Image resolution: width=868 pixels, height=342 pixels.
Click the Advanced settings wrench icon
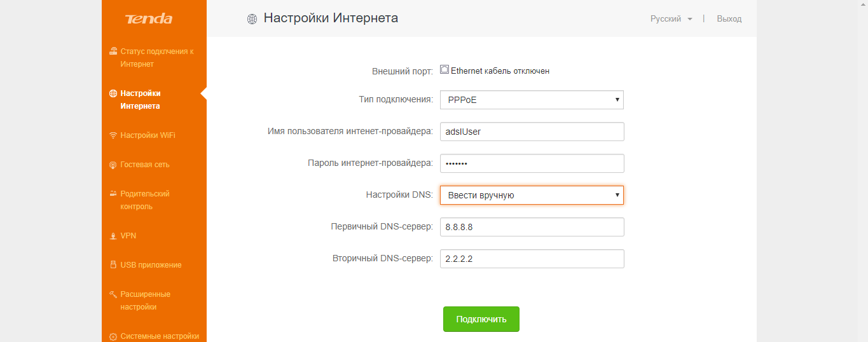tap(113, 294)
